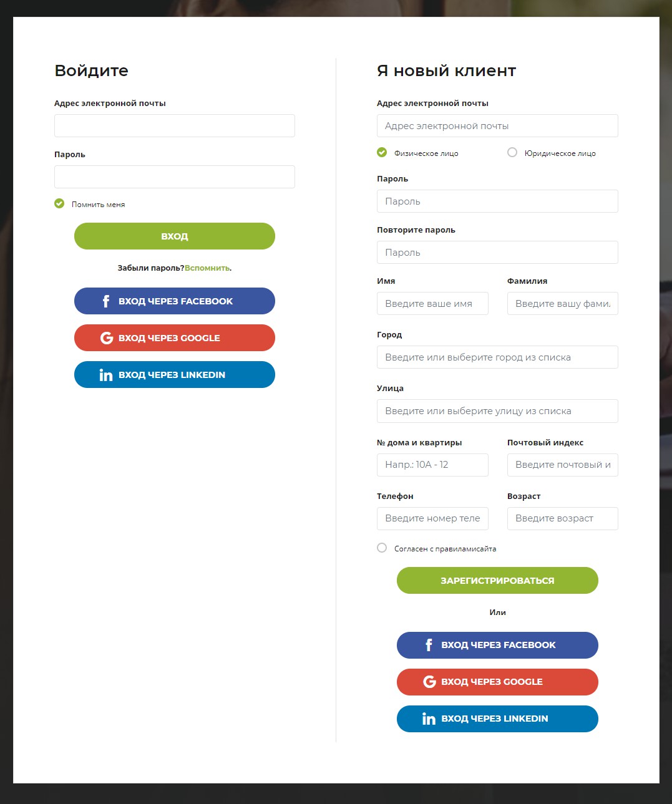Click the Google icon under the registration form
This screenshot has height=804, width=672.
[429, 682]
